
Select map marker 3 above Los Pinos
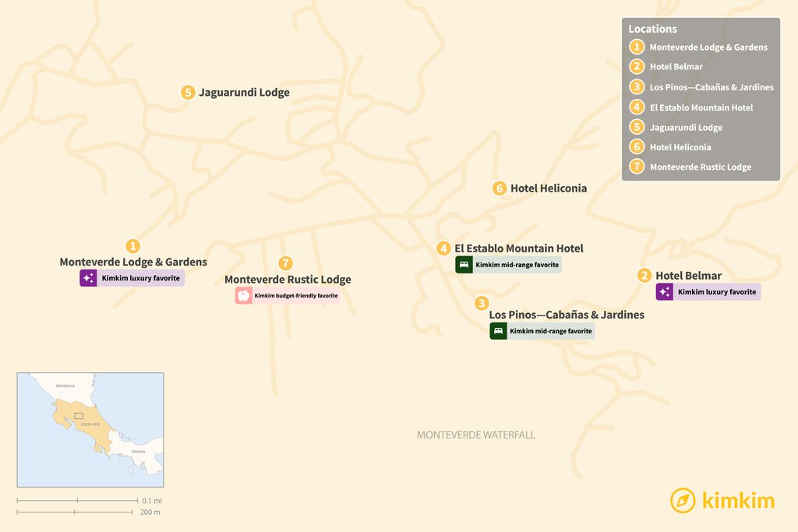click(x=482, y=303)
